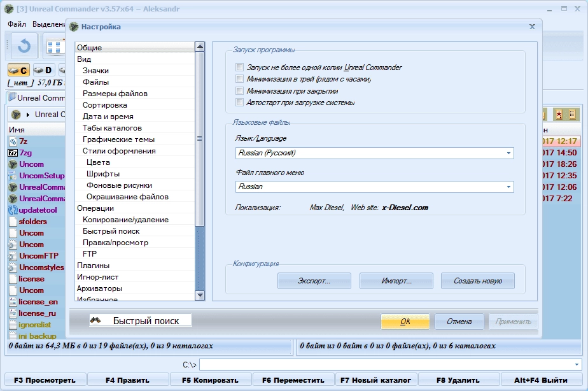Select Файлы in settings list
The width and height of the screenshot is (588, 391).
[x=135, y=82]
